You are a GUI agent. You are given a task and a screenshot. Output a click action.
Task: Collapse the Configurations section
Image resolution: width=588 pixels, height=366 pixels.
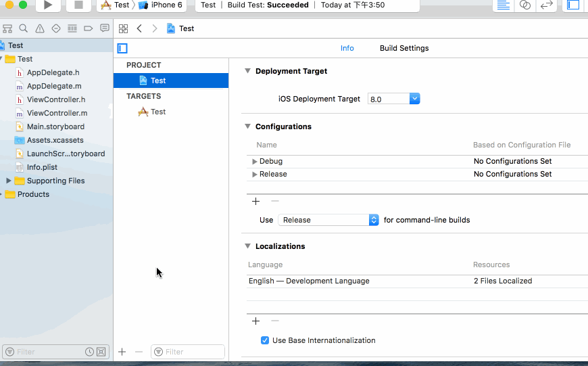pos(247,126)
